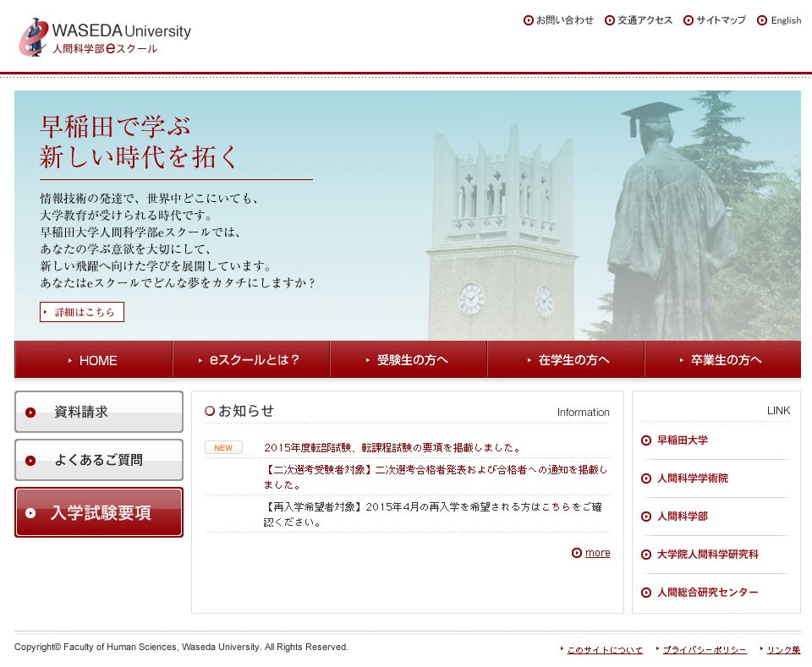Click the circle arrow icon beside 交通アクセス
Image resolution: width=812 pixels, height=667 pixels.
point(610,20)
